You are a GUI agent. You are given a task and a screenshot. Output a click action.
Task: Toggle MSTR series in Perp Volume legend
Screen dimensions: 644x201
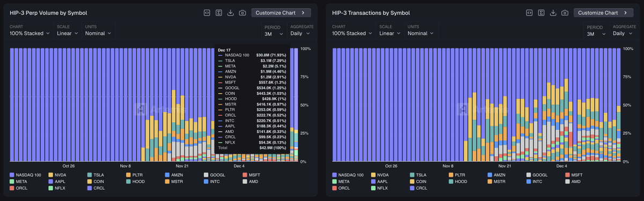point(173,182)
